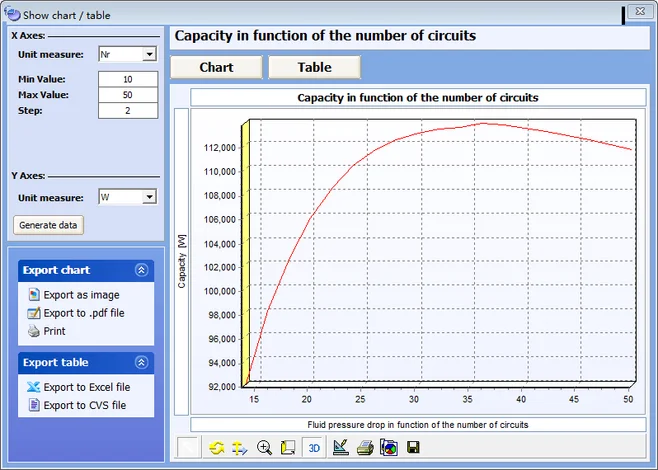Viewport: 658px width, 470px height.
Task: Click the printer icon in chart toolbar
Action: pos(364,448)
